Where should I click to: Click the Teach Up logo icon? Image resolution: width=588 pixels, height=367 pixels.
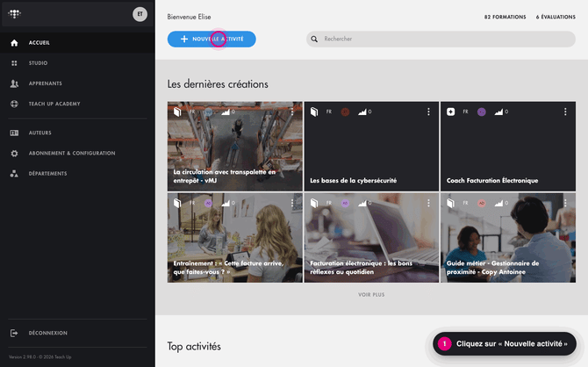point(14,14)
